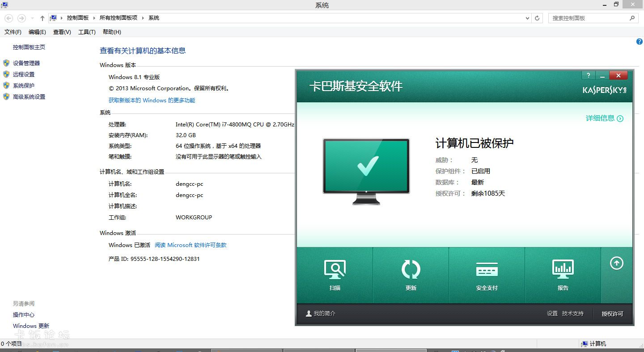Screen dimensions: 644x352
Task: Open 远程设置 from the sidebar
Action: (24, 75)
